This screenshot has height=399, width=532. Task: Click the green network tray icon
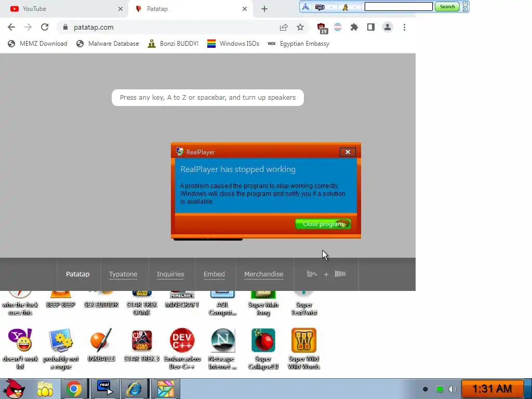coord(440,389)
